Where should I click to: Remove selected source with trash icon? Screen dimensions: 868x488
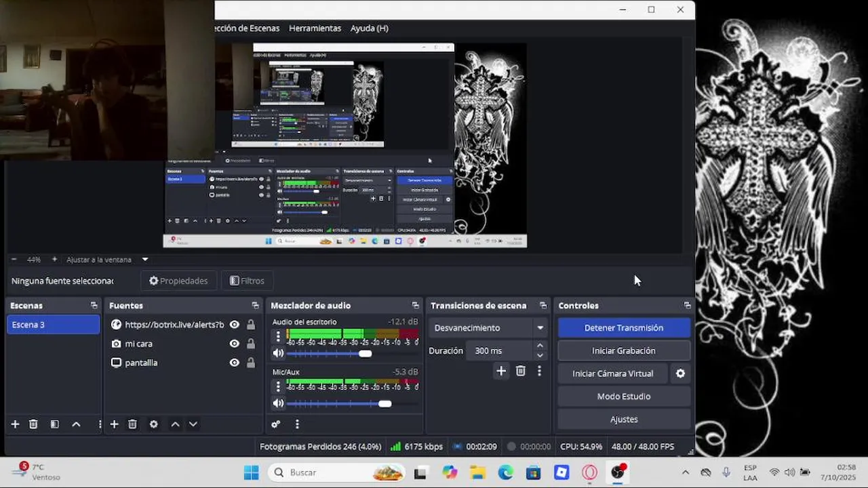coord(133,424)
